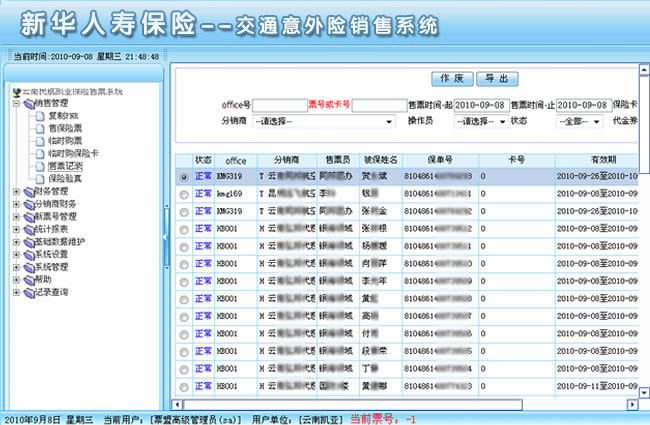650x425 pixels.
Task: Click the 被保姓名 column header
Action: point(381,160)
